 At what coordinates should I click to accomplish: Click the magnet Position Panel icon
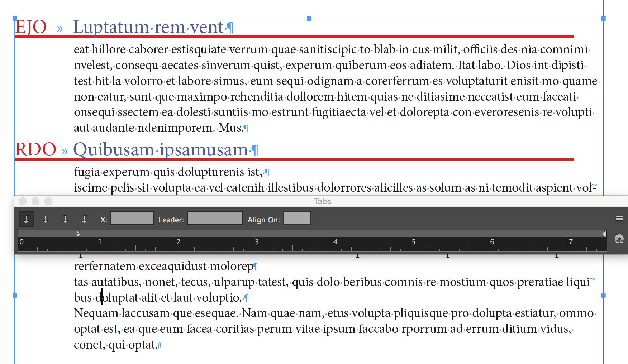(x=619, y=239)
